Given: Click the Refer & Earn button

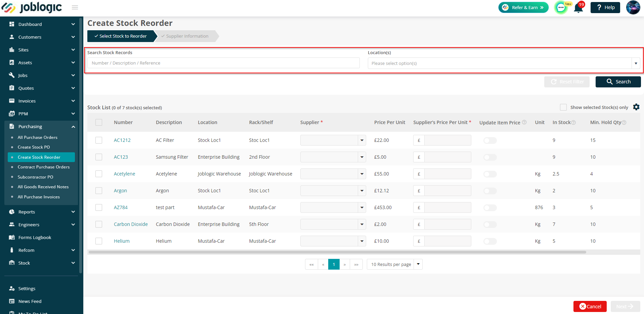Looking at the screenshot, I should (x=523, y=7).
